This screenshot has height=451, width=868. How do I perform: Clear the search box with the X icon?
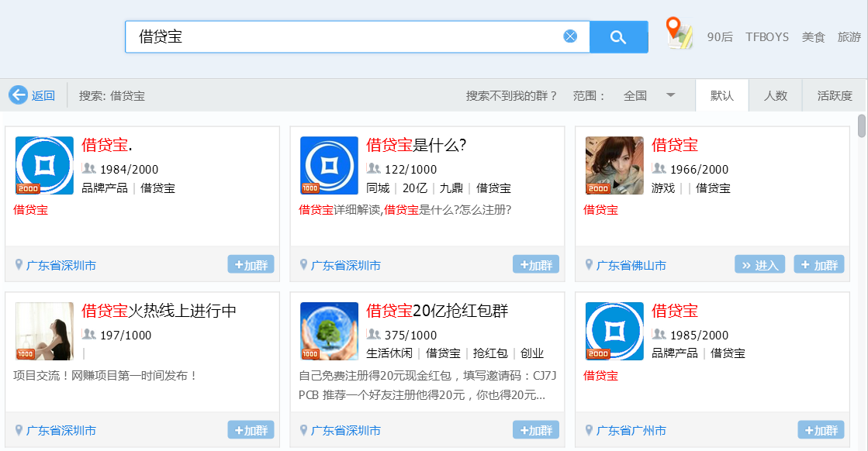point(570,36)
